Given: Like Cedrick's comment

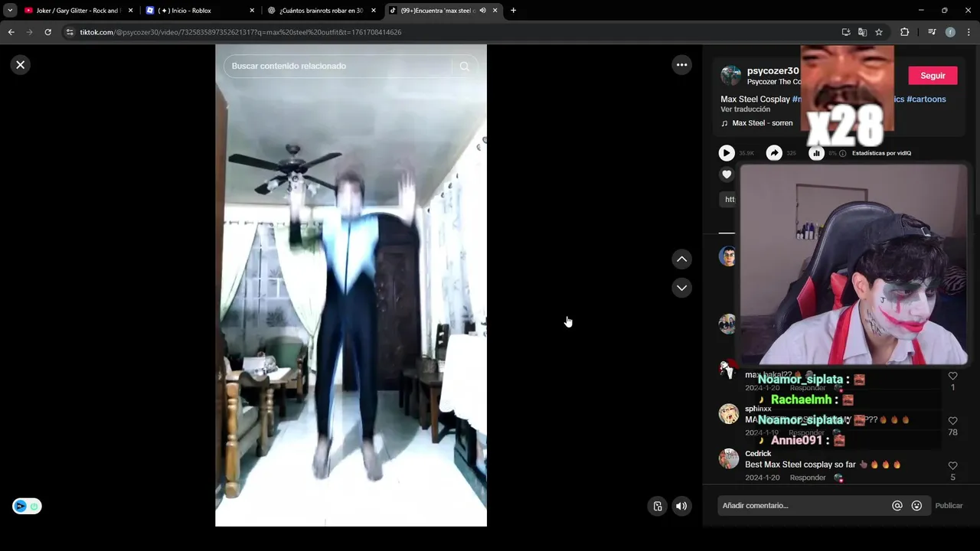Looking at the screenshot, I should click(x=952, y=465).
